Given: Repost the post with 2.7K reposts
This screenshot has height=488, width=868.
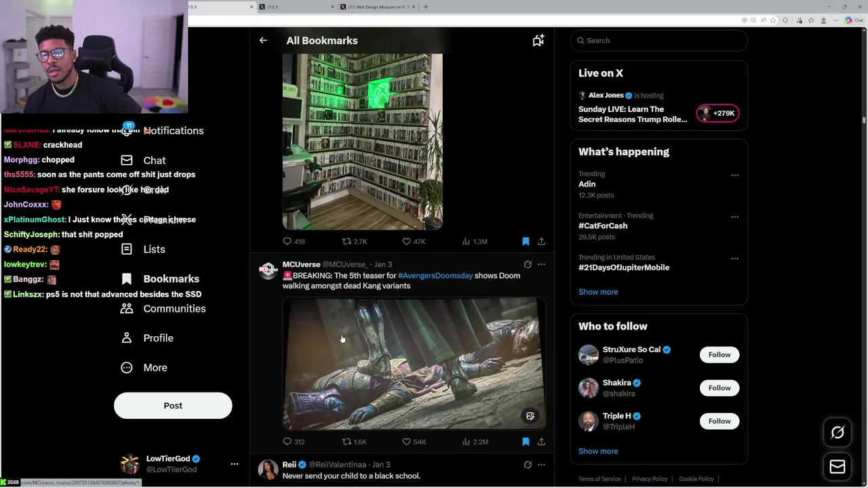Looking at the screenshot, I should tap(347, 241).
